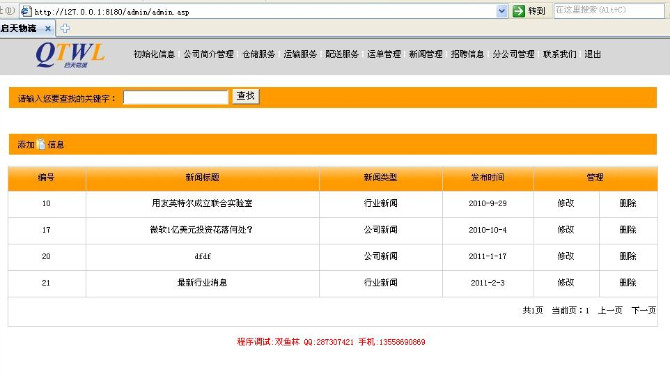
Task: Open 联系我们 menu
Action: 559,54
